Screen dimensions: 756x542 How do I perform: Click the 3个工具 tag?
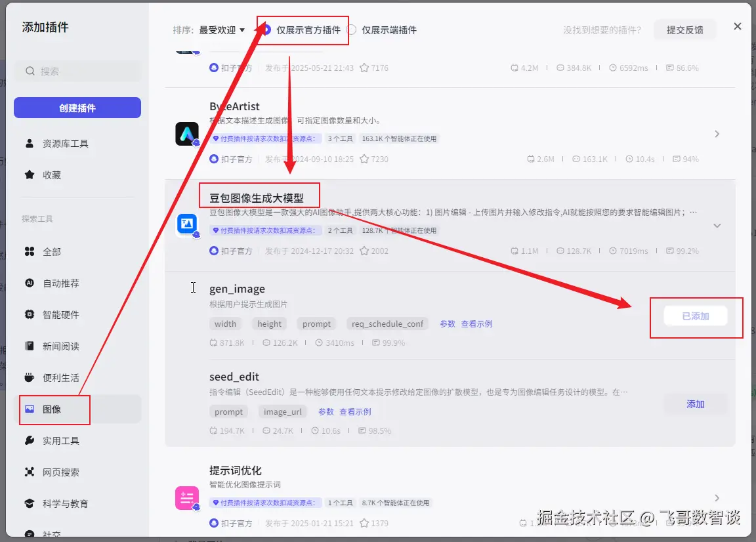[x=340, y=138]
